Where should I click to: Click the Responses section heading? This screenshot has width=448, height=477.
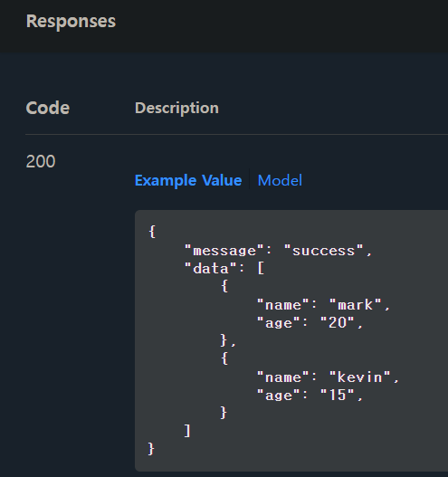click(71, 22)
